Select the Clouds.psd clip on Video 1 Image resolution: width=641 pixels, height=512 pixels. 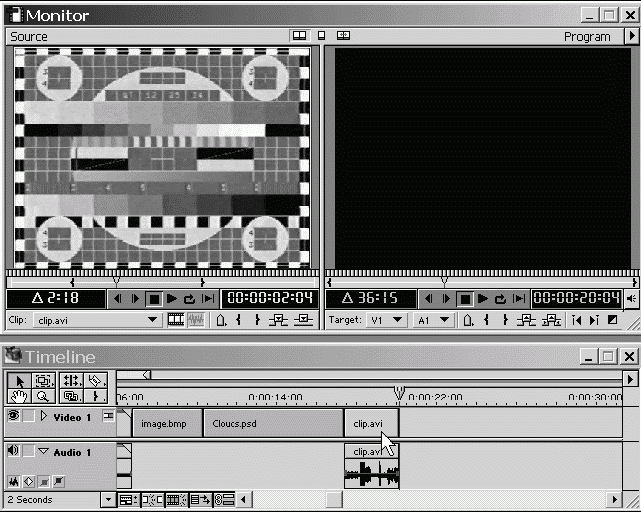tap(272, 423)
